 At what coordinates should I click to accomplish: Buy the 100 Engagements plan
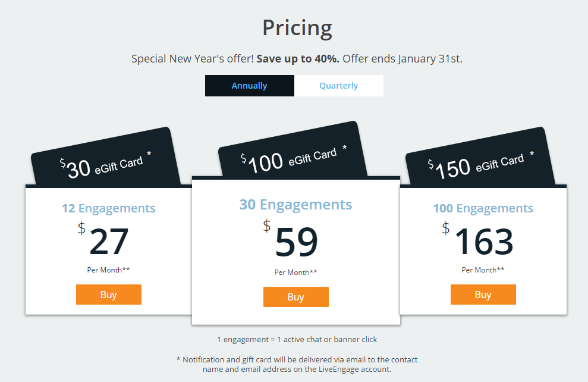tap(483, 295)
